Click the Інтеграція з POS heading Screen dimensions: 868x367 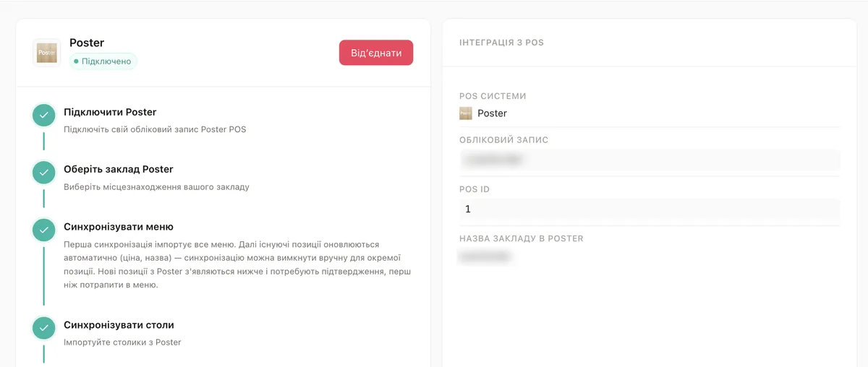(x=501, y=43)
